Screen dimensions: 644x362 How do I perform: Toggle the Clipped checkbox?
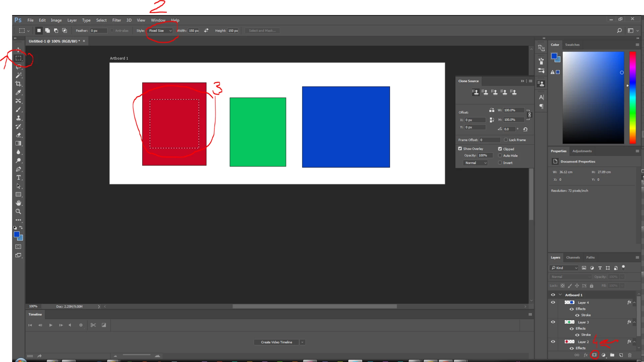(x=500, y=149)
